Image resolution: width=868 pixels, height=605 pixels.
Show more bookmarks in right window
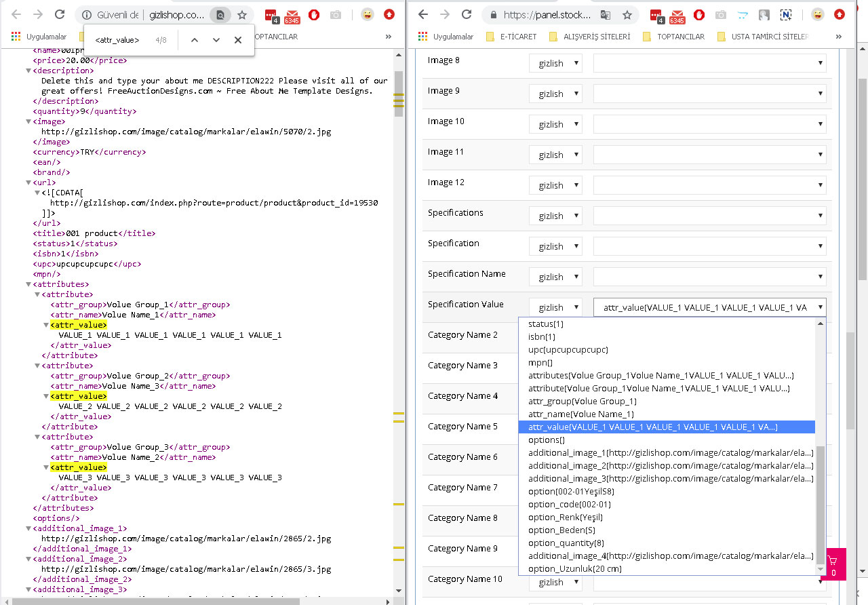coord(839,37)
